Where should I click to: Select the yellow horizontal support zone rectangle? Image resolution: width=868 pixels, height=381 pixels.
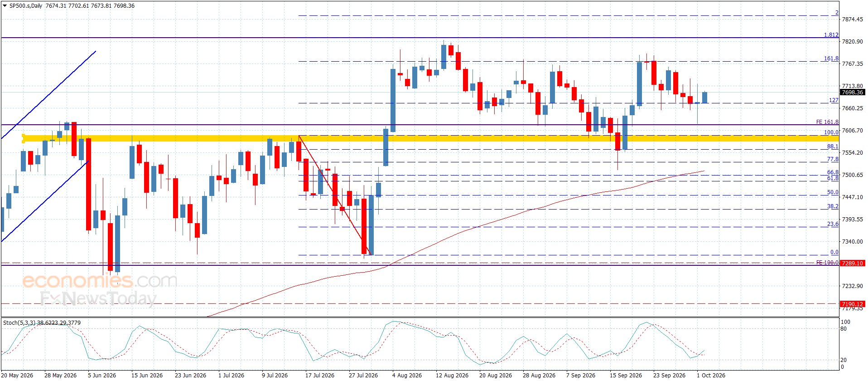[x=430, y=138]
